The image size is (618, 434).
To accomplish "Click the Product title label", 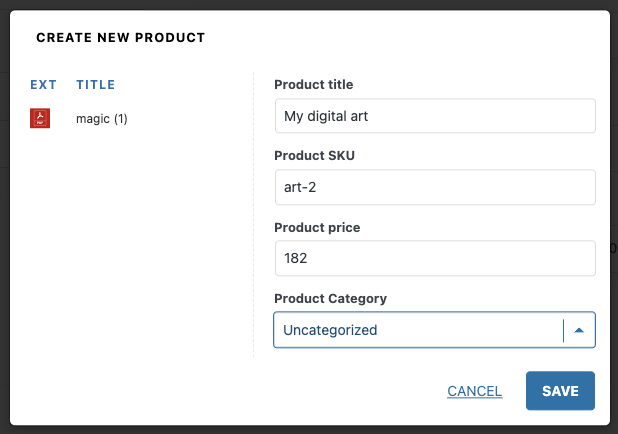I will tap(313, 85).
